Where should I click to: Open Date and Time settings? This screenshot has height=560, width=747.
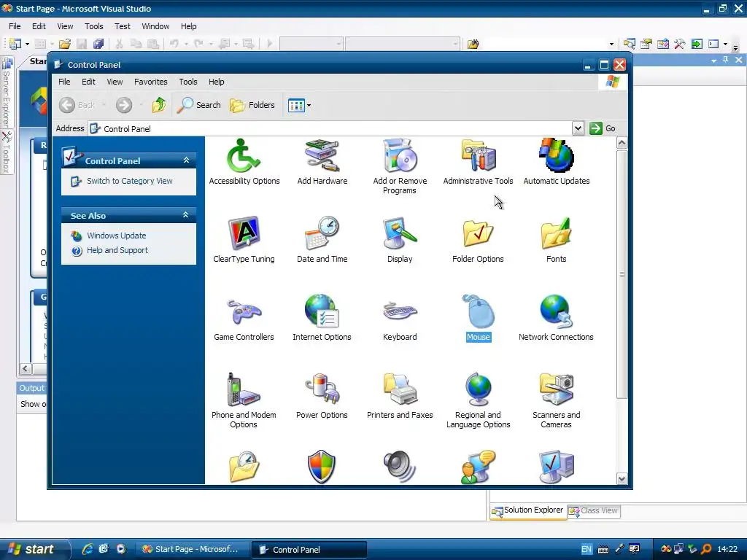click(322, 241)
